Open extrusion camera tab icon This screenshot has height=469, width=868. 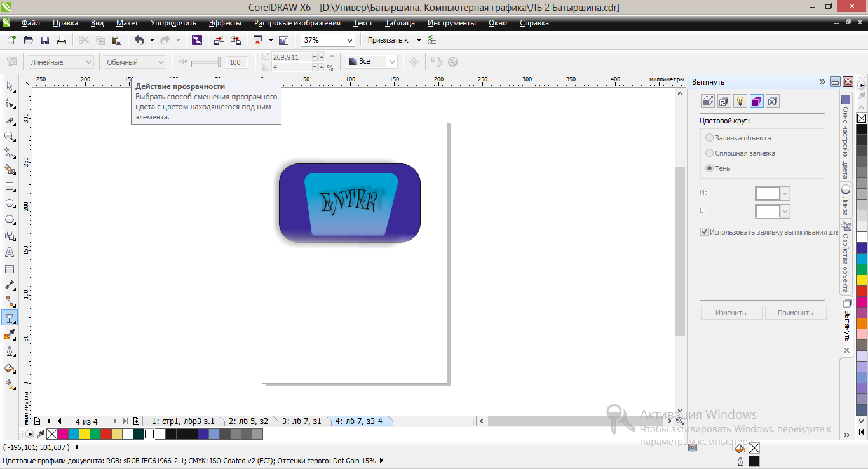pyautogui.click(x=708, y=101)
